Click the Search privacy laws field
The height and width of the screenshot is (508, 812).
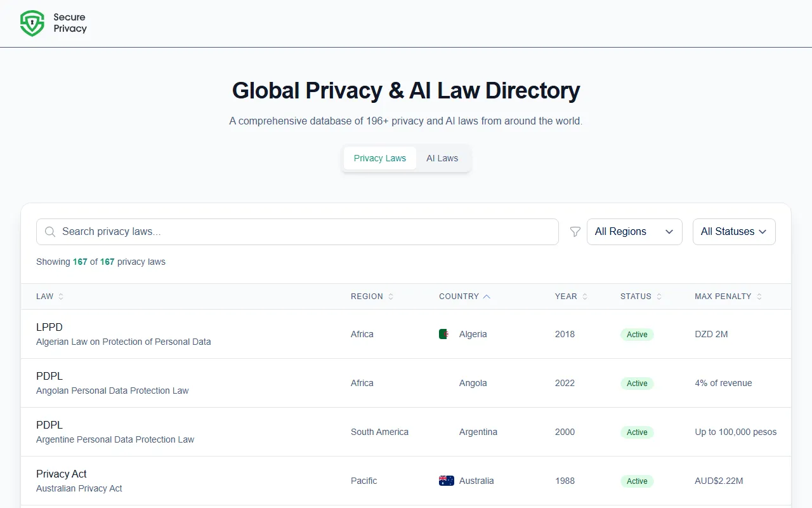tap(304, 232)
